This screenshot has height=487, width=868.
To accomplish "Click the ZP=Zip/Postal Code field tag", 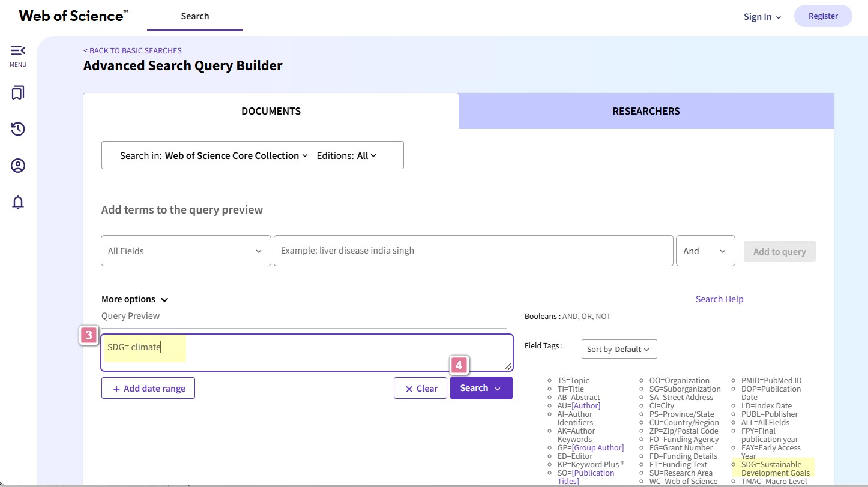I will coord(684,431).
